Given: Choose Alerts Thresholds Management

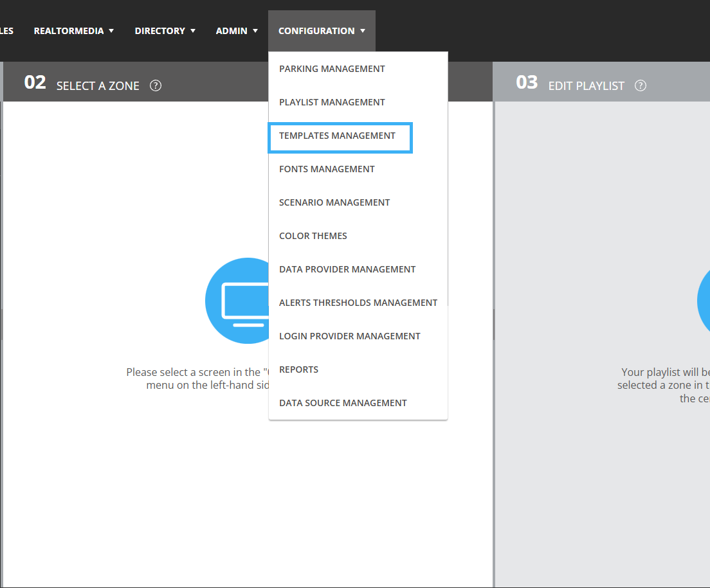Looking at the screenshot, I should [x=358, y=303].
